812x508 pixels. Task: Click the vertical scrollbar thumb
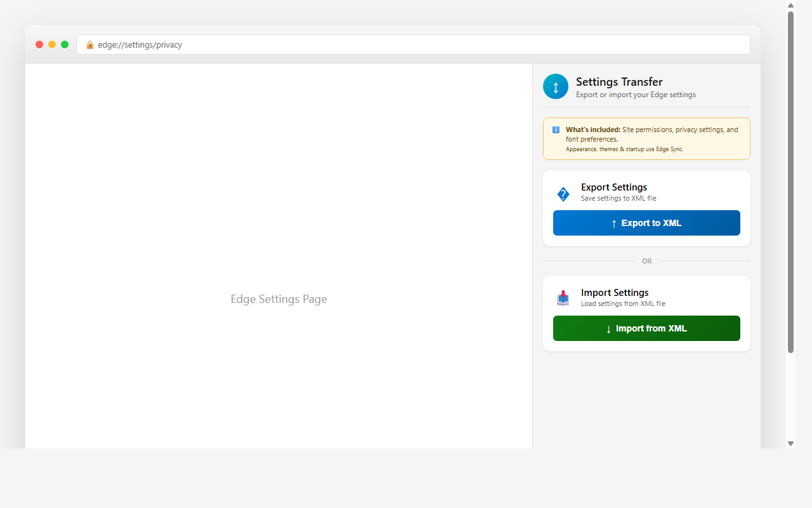coord(790,182)
